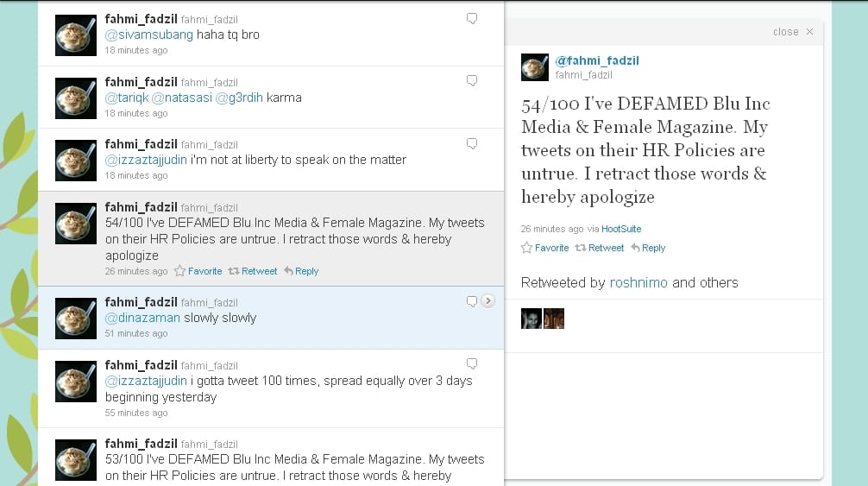Close the tweet detail panel
This screenshot has width=868, height=486.
(x=793, y=32)
